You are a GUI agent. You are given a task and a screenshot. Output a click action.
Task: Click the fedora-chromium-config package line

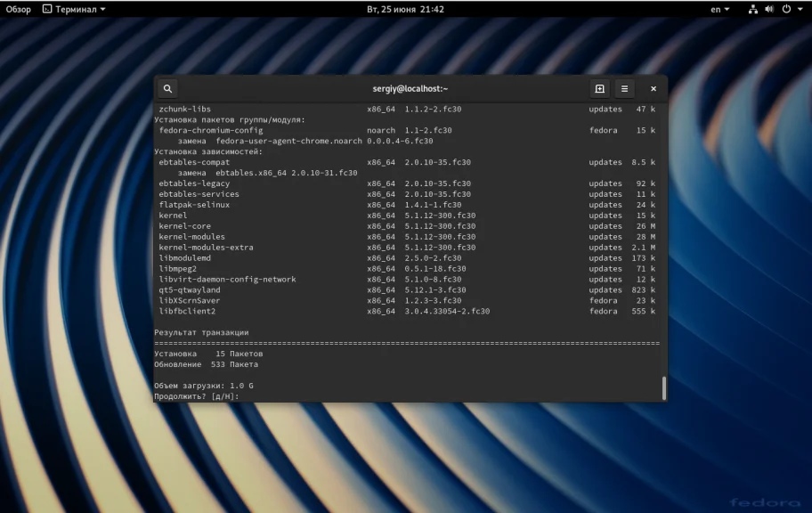click(x=211, y=130)
